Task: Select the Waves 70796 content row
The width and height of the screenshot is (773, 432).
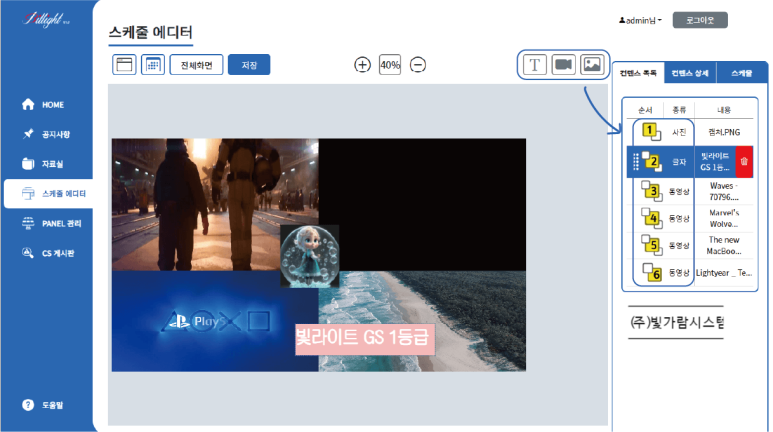Action: pos(690,191)
